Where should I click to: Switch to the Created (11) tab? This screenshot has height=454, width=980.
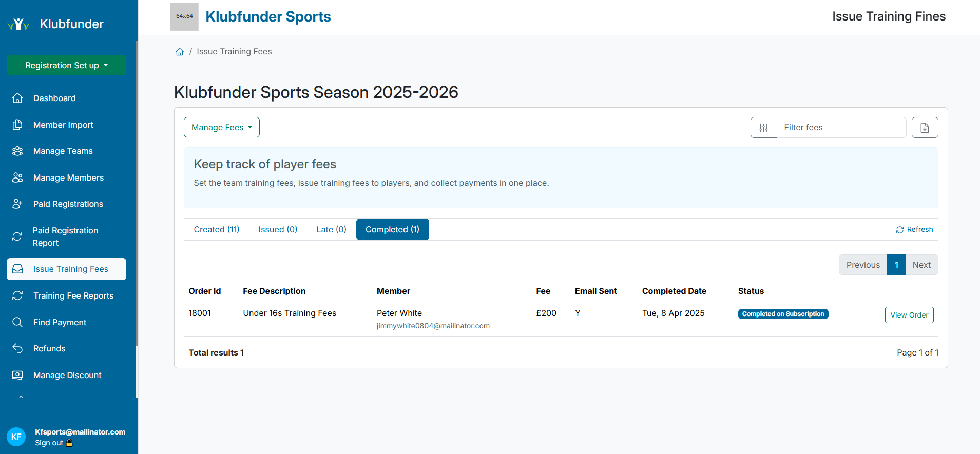[216, 229]
